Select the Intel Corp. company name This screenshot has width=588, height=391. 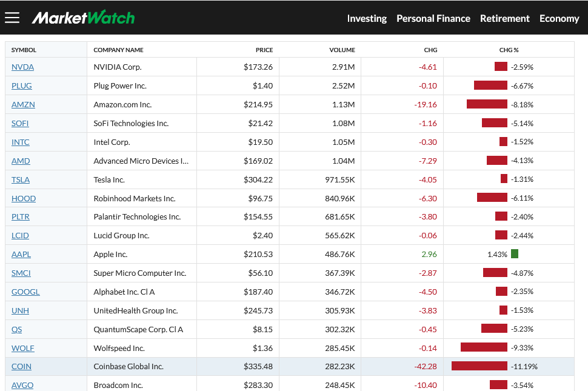pyautogui.click(x=112, y=142)
